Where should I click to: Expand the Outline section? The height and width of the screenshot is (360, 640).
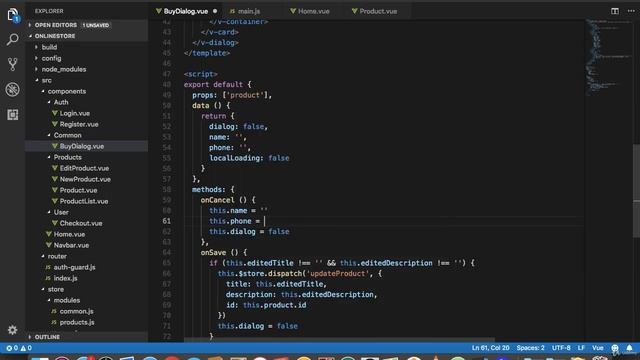coord(87,337)
